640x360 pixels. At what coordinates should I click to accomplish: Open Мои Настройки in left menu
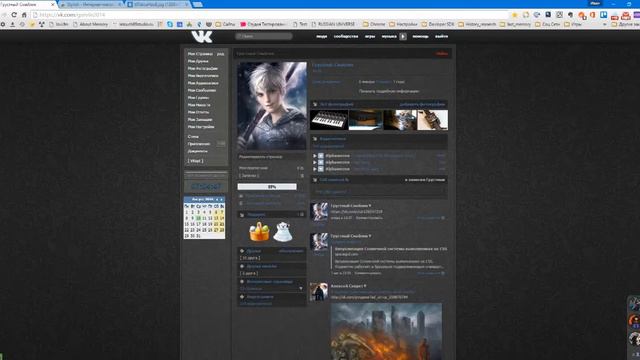pos(201,127)
